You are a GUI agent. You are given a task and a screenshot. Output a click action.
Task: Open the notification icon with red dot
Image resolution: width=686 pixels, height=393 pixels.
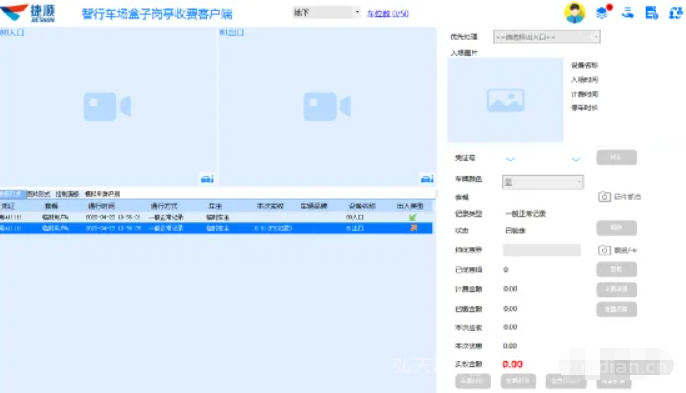603,12
